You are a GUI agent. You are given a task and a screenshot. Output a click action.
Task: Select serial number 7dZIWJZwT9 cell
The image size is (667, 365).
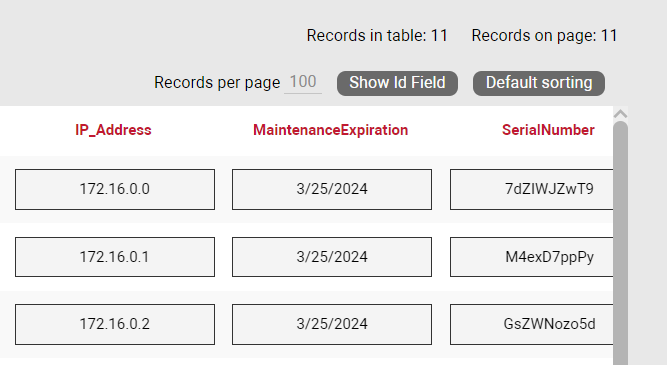tap(532, 189)
